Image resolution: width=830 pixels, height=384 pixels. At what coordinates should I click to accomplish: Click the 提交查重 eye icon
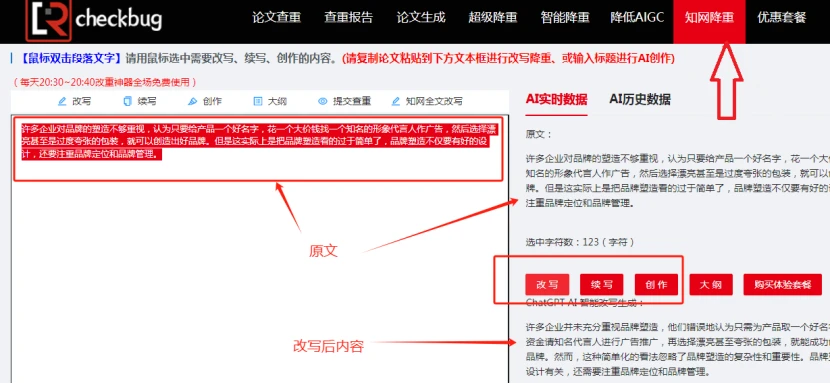click(x=323, y=101)
